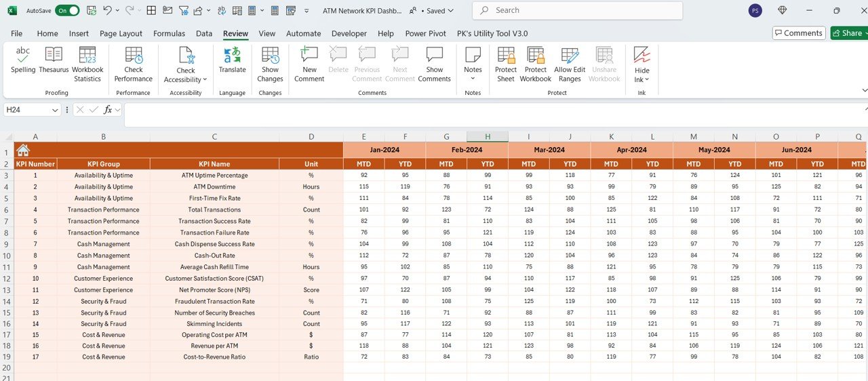Click the Save icon in the quick access toolbar

tap(92, 11)
